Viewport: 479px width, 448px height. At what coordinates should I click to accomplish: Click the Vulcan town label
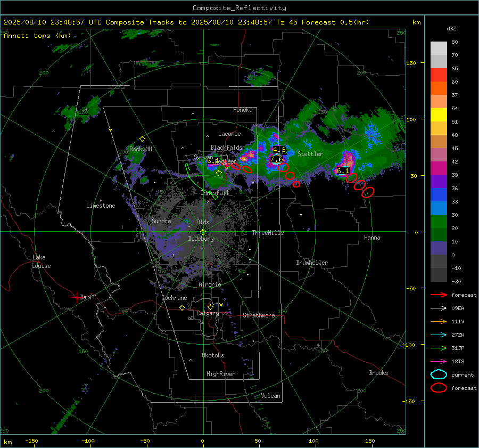click(x=270, y=396)
